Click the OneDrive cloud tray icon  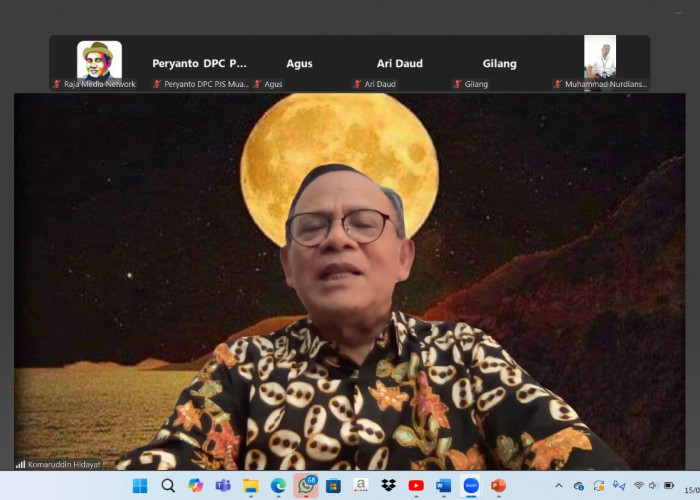pos(579,486)
